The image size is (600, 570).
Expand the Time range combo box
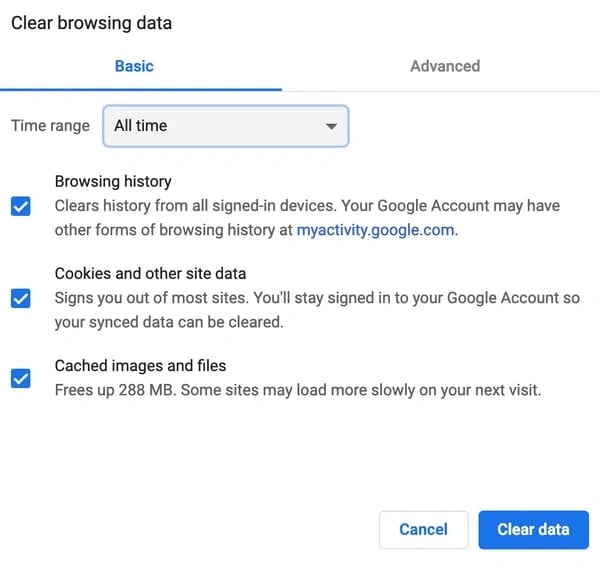225,126
